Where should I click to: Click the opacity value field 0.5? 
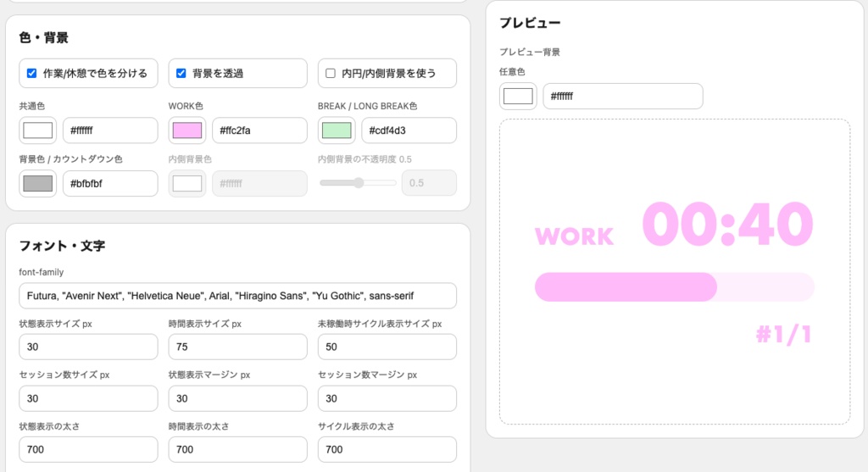tap(429, 183)
